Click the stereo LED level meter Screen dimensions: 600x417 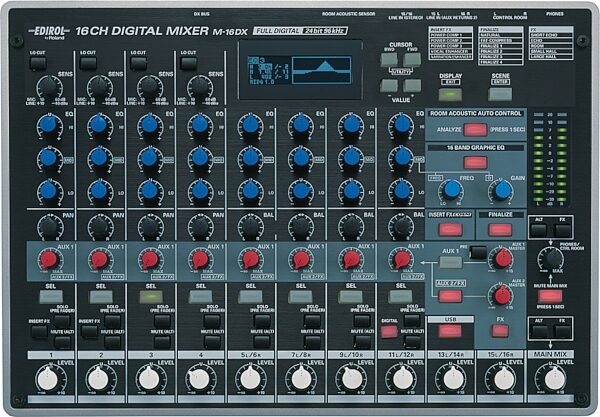(x=550, y=158)
